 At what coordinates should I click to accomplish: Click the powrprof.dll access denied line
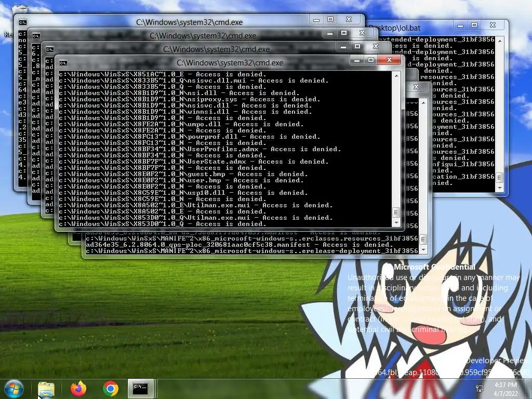189,137
